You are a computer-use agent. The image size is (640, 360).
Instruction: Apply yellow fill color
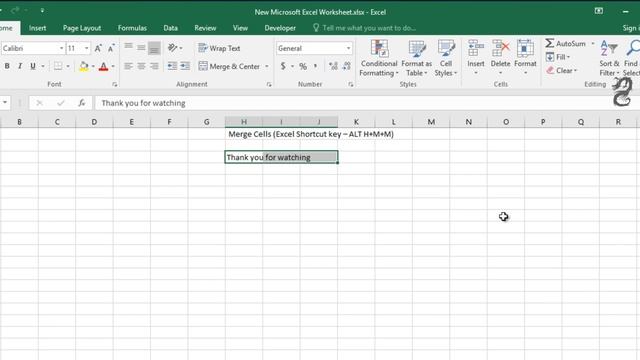click(x=84, y=66)
